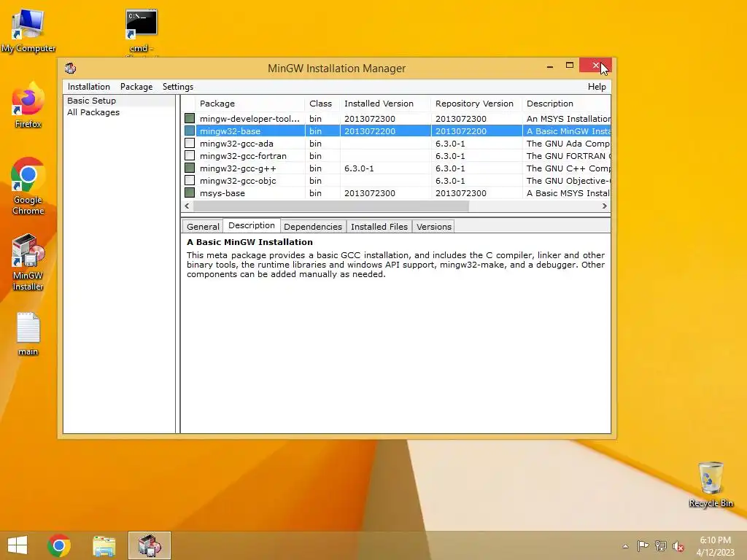The height and width of the screenshot is (560, 747).
Task: Open the Action Center flag icon
Action: pyautogui.click(x=643, y=545)
